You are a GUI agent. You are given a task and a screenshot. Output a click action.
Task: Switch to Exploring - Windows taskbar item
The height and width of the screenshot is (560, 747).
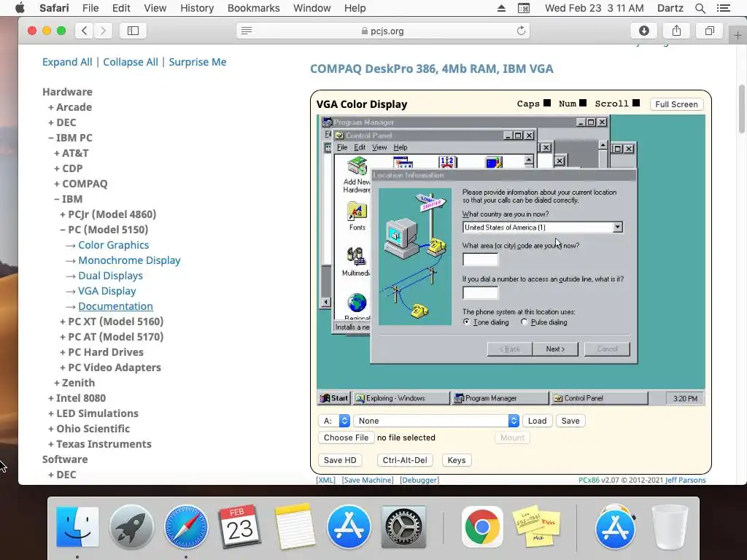click(401, 398)
